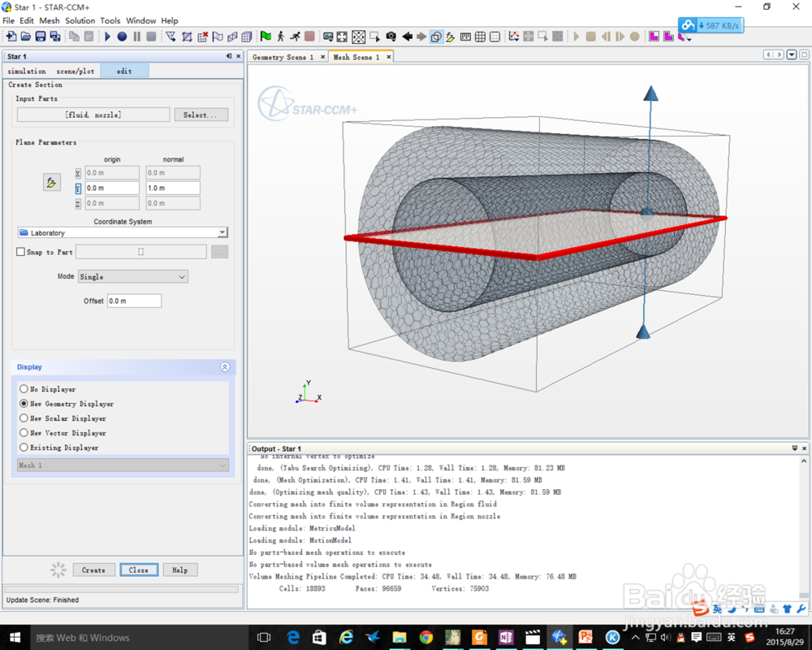Open the Coordinate System Laboratory dropdown
Image resolution: width=812 pixels, height=650 pixels.
(x=123, y=232)
